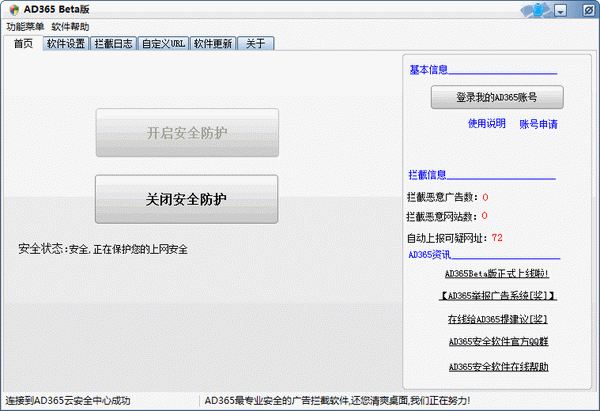Open the 拦截日志 tab
This screenshot has width=600, height=411.
click(x=113, y=44)
